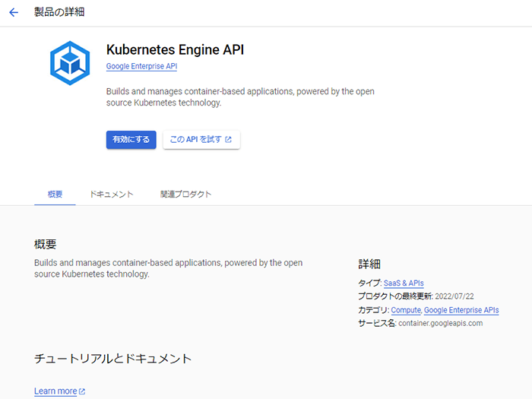532x399 pixels.
Task: Click the この API を試す button
Action: pyautogui.click(x=201, y=139)
